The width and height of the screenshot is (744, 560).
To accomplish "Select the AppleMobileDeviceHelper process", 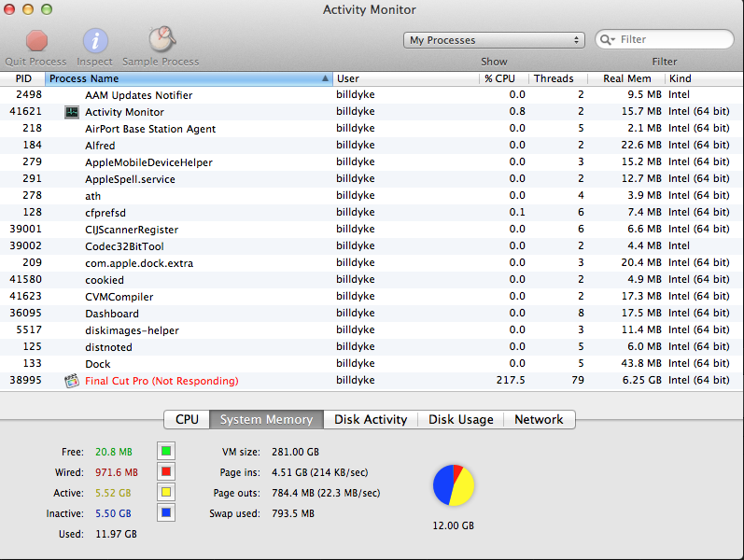I will tap(148, 162).
